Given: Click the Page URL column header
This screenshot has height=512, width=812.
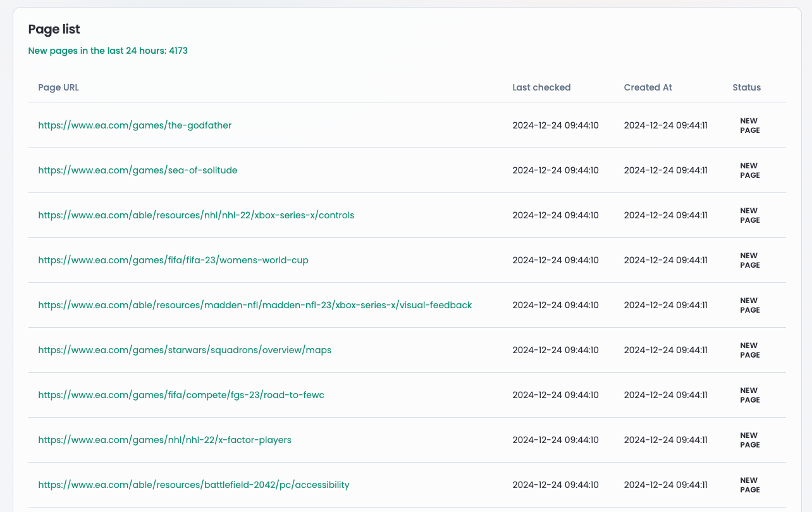Looking at the screenshot, I should tap(58, 87).
